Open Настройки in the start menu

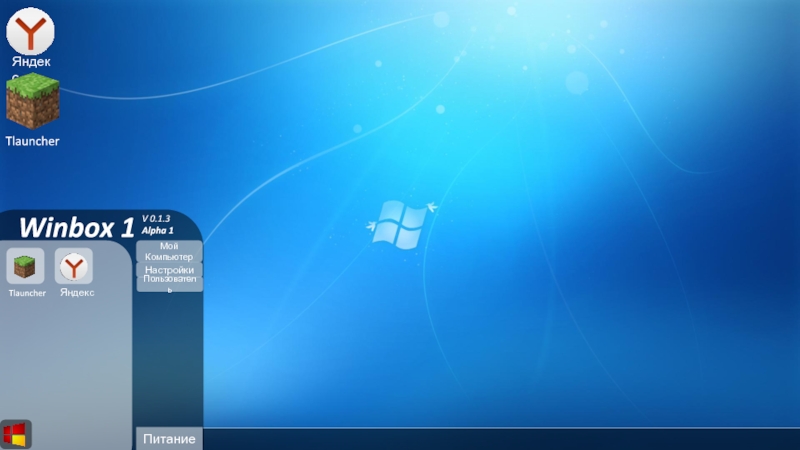tap(169, 270)
